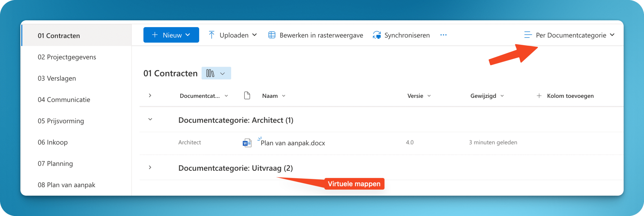
Task: Click the Word icon for Plan van aanpak.docx
Action: click(x=247, y=143)
